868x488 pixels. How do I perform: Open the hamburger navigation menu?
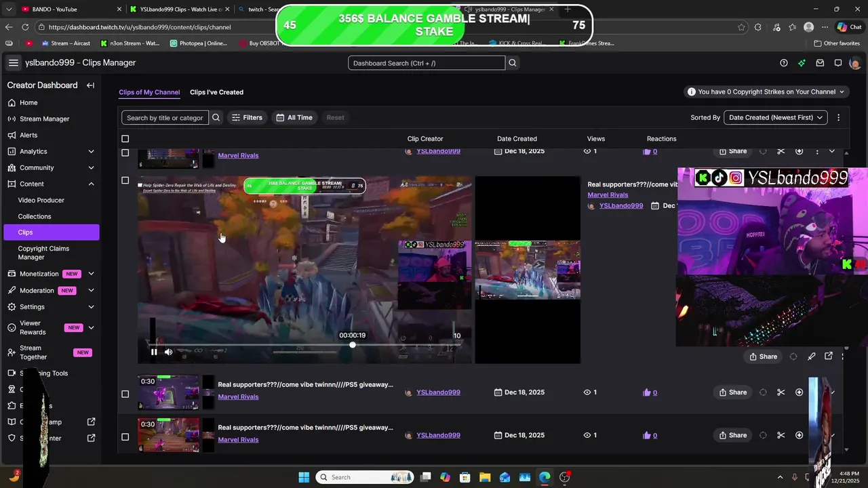[x=13, y=63]
